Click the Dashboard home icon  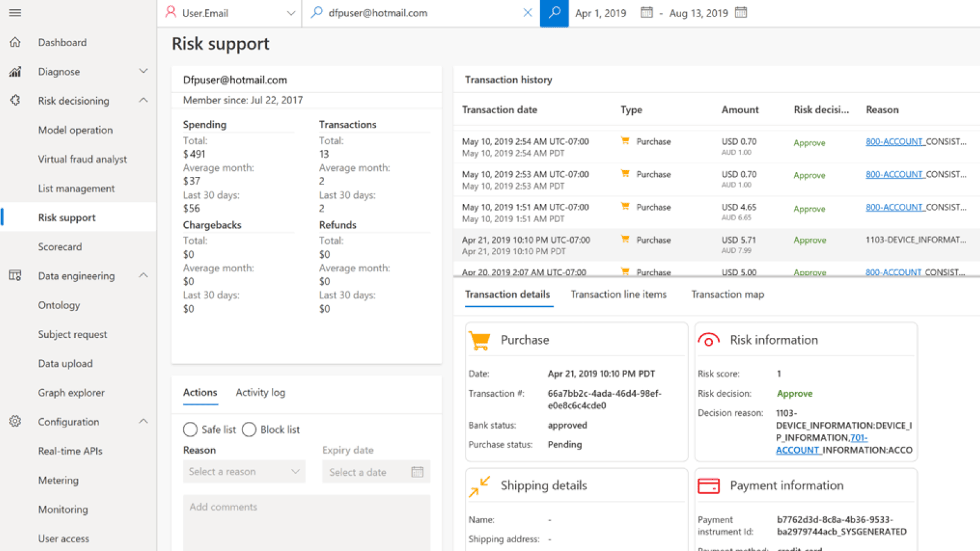tap(15, 42)
